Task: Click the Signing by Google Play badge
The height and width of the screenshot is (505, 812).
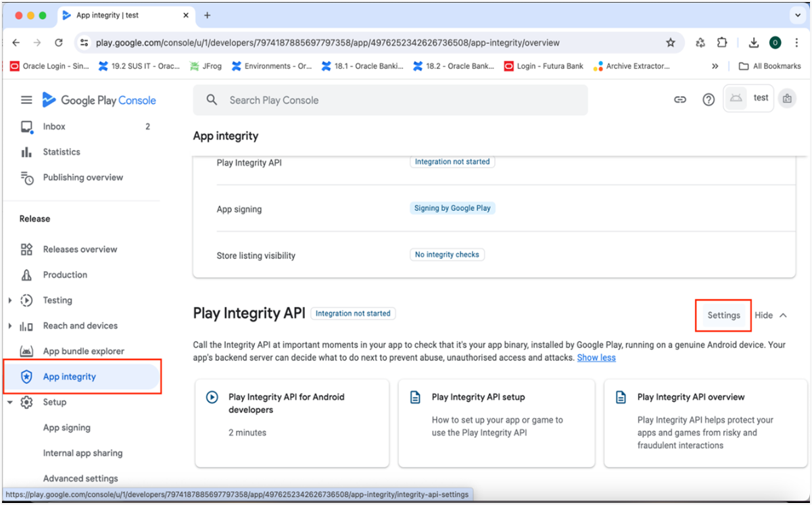Action: point(452,208)
